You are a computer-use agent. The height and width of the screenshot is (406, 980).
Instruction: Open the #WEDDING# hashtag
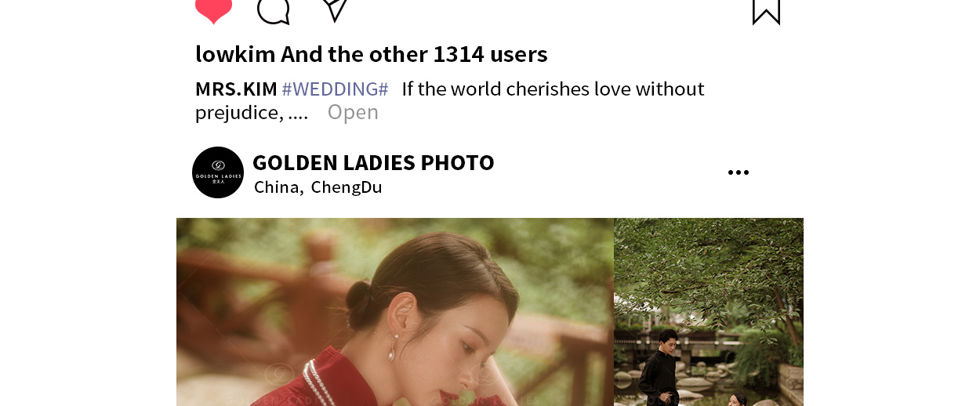point(335,89)
